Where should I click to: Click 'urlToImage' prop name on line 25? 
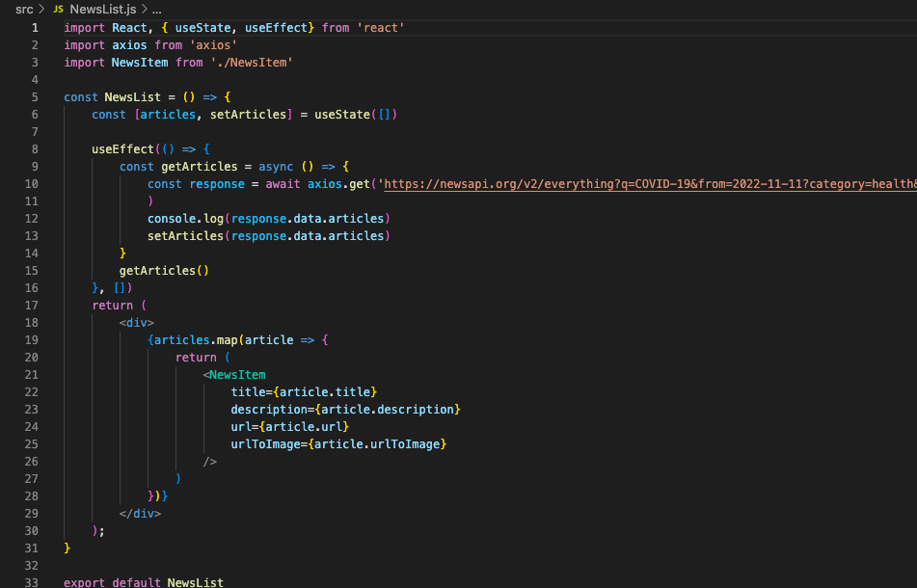click(x=265, y=444)
